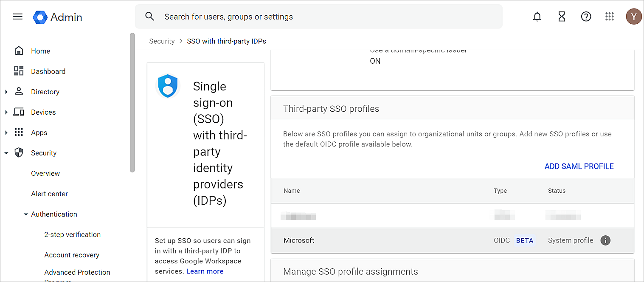Click the search magnifier icon

point(149,16)
